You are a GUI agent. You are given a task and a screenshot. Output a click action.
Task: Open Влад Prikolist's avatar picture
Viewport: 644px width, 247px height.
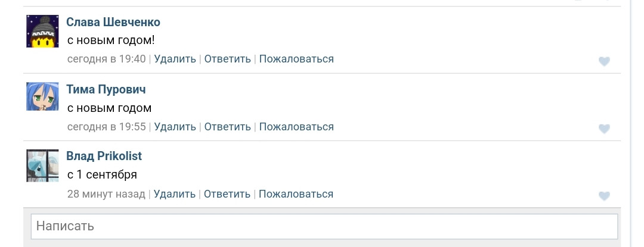(x=42, y=165)
